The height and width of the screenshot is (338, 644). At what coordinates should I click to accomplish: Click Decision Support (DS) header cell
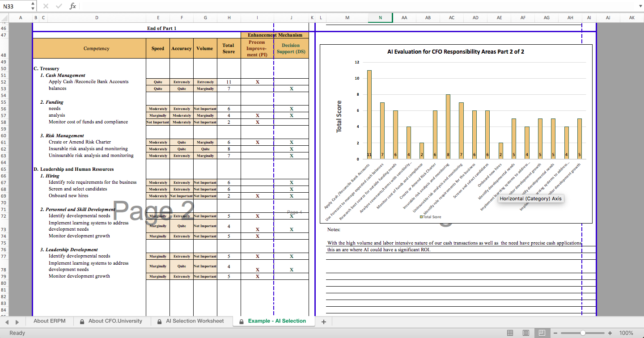click(x=291, y=48)
